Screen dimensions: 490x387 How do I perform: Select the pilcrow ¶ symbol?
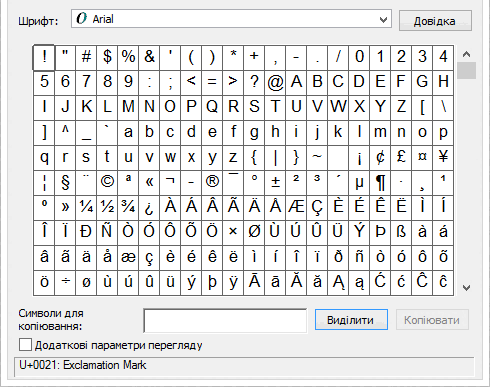point(380,182)
